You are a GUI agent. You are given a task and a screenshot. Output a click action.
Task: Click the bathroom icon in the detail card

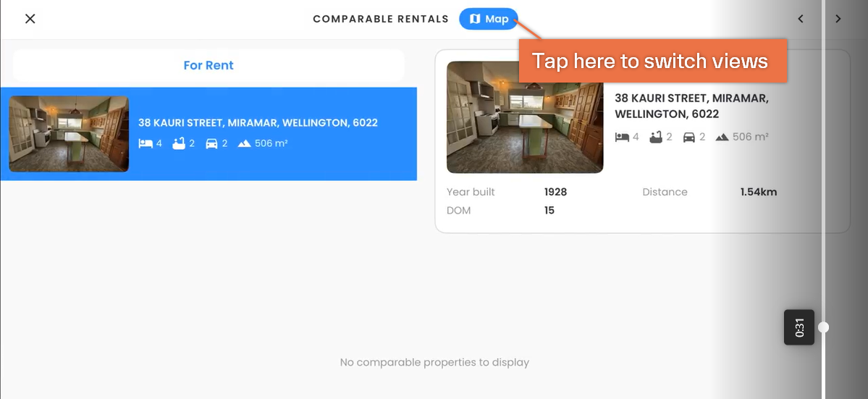[656, 137]
